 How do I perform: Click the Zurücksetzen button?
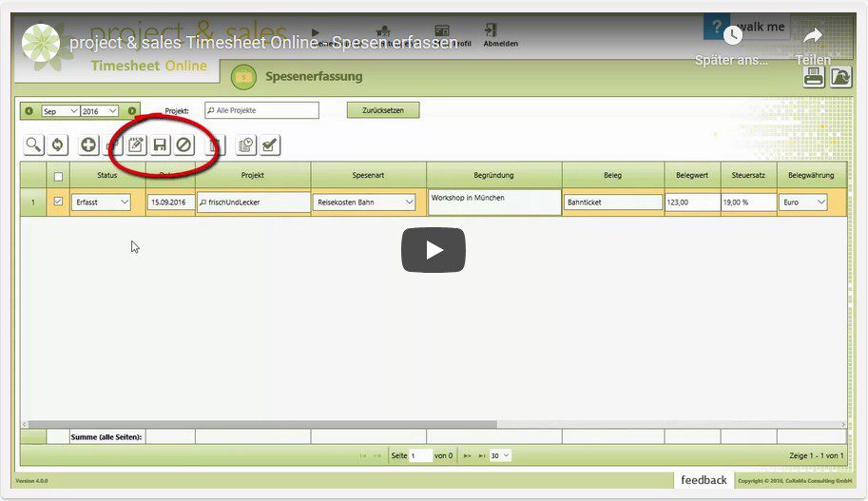383,110
